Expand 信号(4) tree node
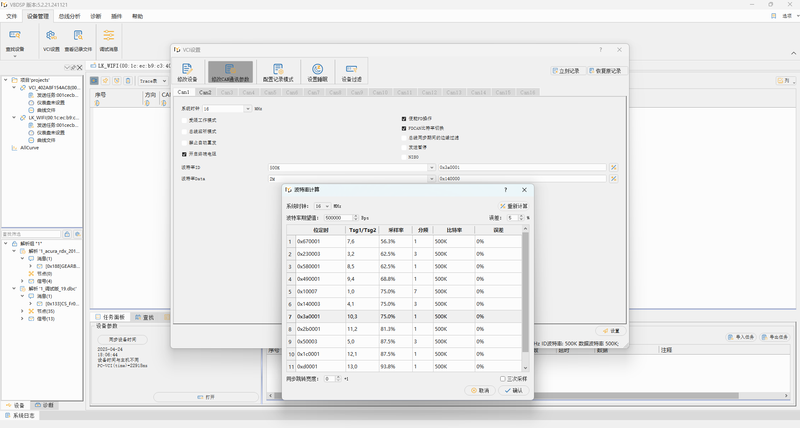 point(22,281)
